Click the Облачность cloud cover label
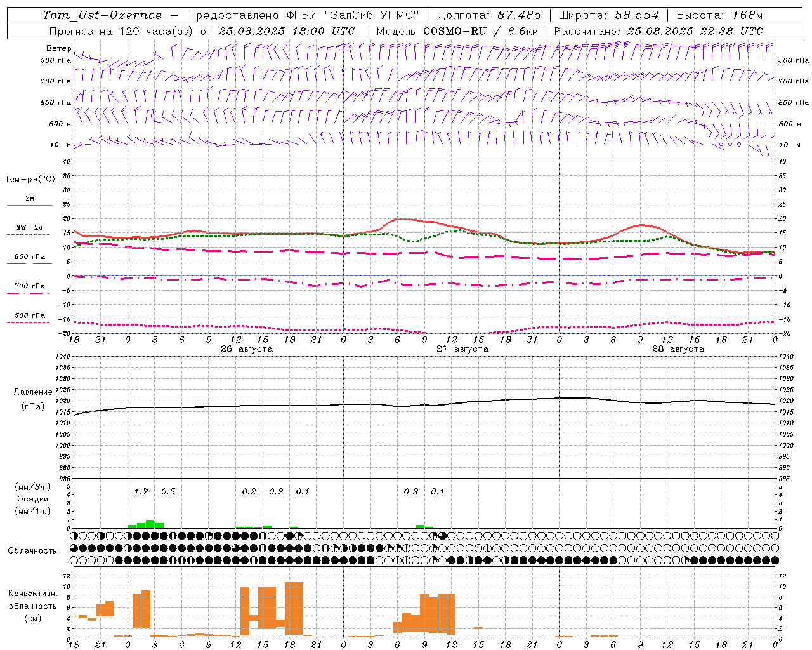The width and height of the screenshot is (812, 650). 32,550
